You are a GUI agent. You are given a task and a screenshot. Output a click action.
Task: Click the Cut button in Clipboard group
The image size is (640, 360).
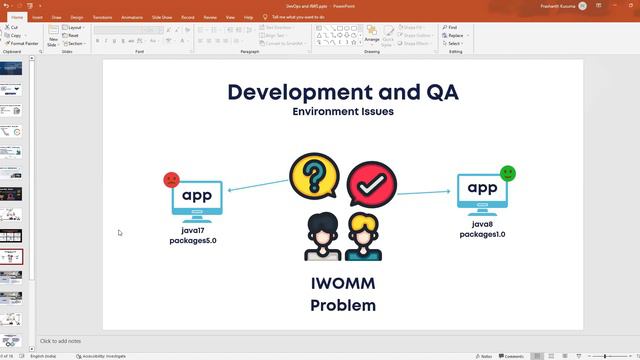coord(11,27)
